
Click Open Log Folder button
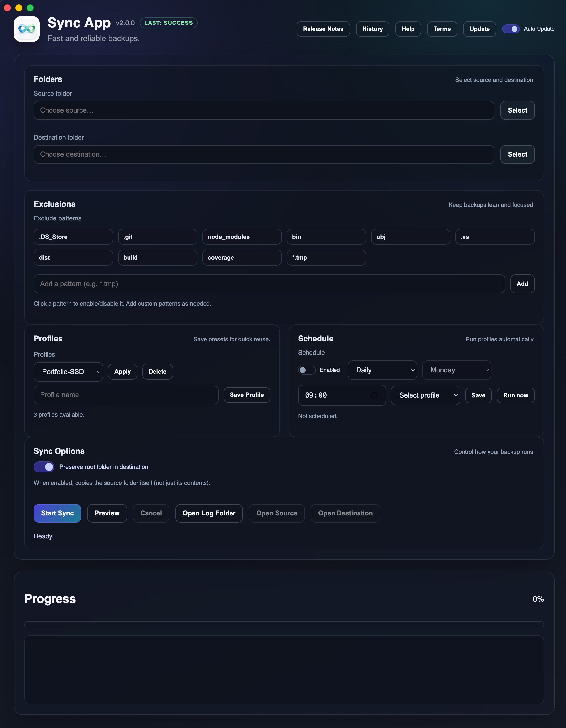pyautogui.click(x=209, y=513)
